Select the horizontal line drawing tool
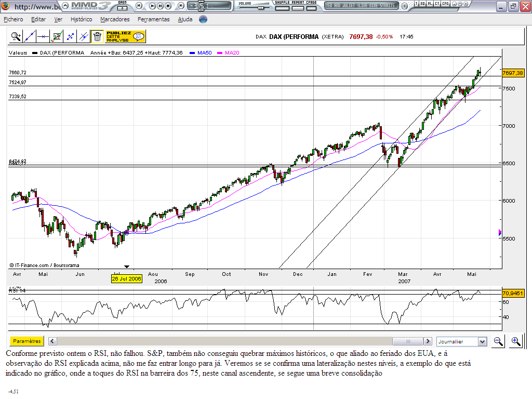Viewport: 532px width, 399px height. coord(43,36)
